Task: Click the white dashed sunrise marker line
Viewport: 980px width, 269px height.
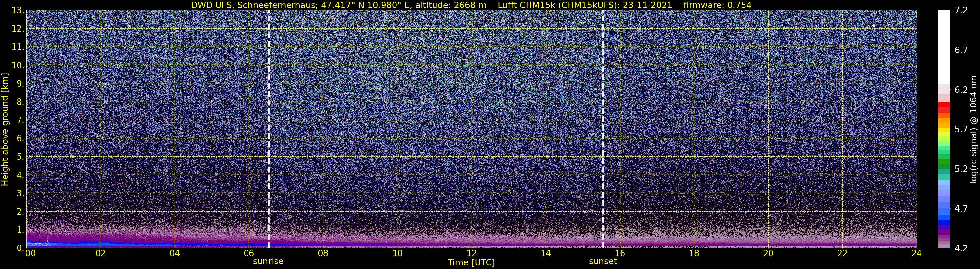Action: pos(269,129)
